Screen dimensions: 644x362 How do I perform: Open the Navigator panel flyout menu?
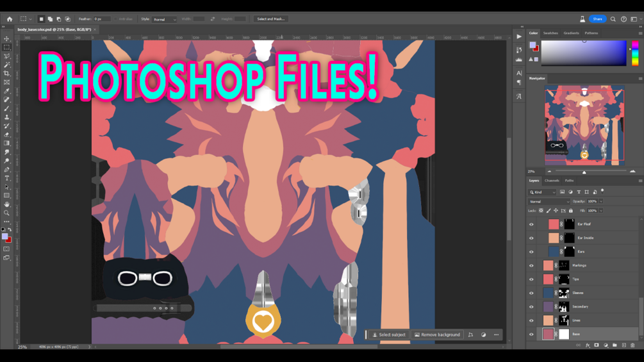pos(640,78)
